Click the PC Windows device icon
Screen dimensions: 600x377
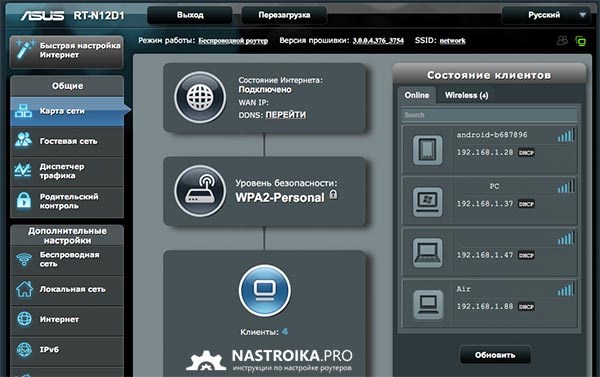[x=428, y=201]
